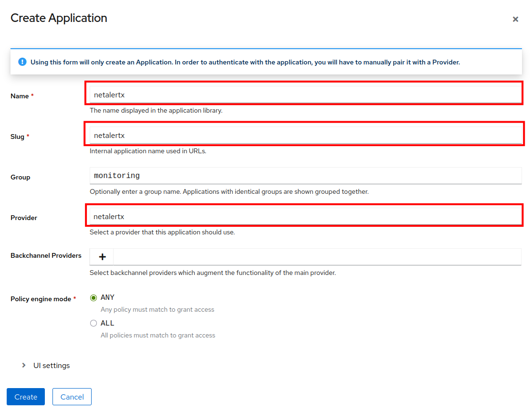Click the Name field label

point(18,96)
